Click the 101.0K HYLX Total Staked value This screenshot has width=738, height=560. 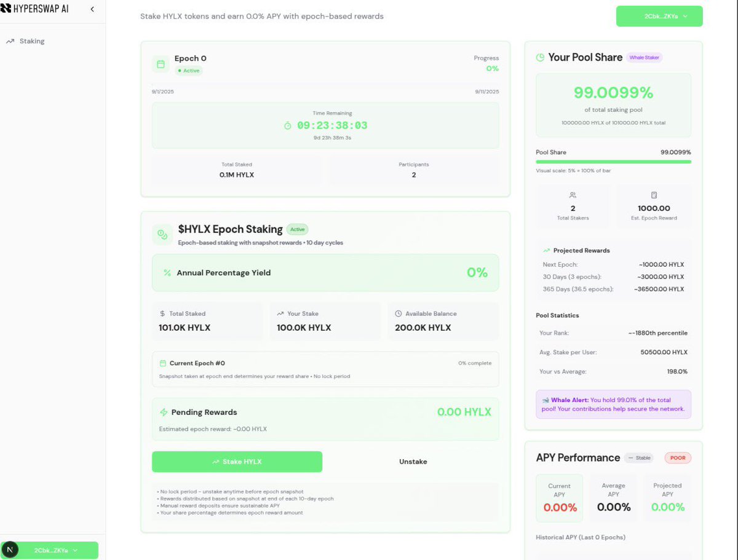point(184,328)
